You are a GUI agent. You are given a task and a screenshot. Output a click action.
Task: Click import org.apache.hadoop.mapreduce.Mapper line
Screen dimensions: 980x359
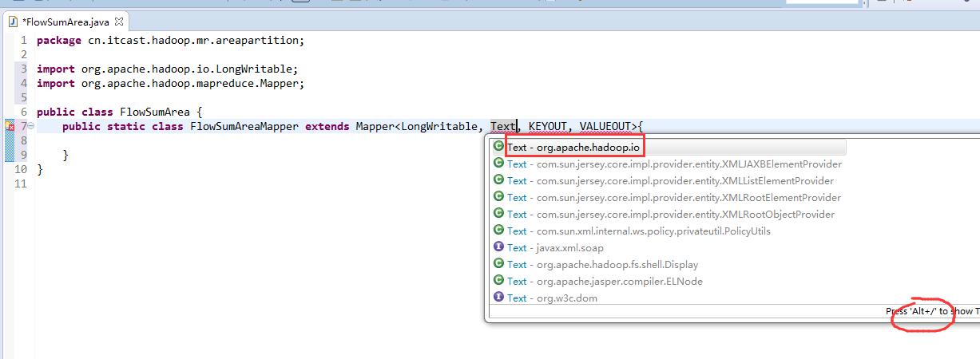point(171,83)
